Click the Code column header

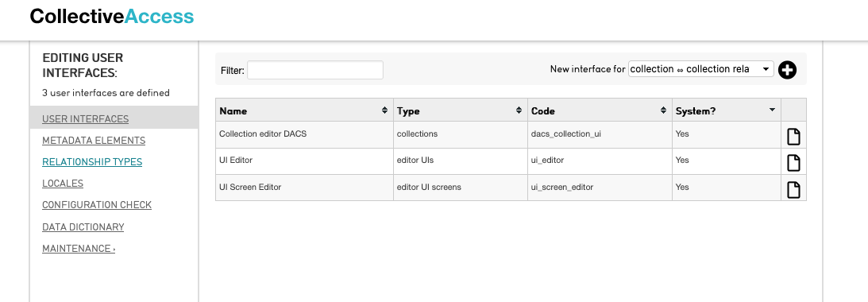pyautogui.click(x=600, y=110)
